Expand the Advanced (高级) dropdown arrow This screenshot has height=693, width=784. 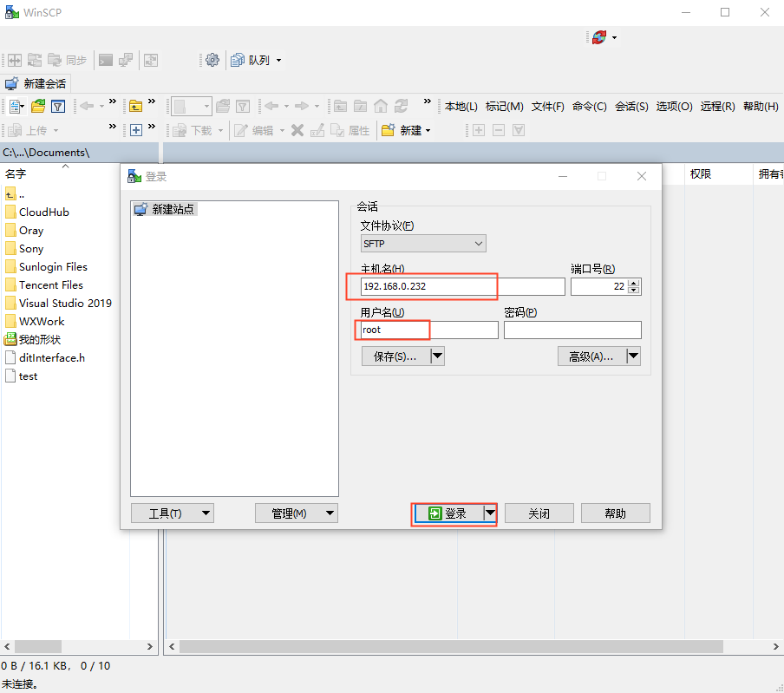pyautogui.click(x=633, y=356)
